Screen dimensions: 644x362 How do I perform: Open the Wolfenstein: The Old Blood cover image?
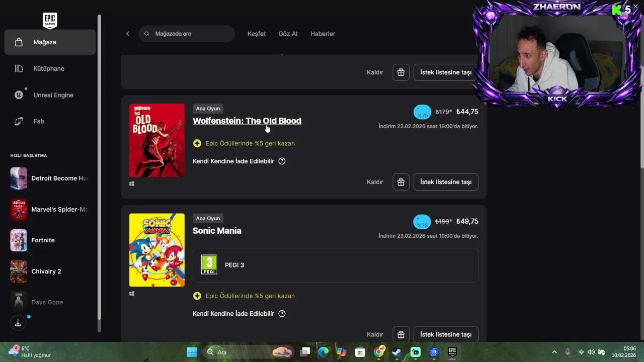pos(157,140)
